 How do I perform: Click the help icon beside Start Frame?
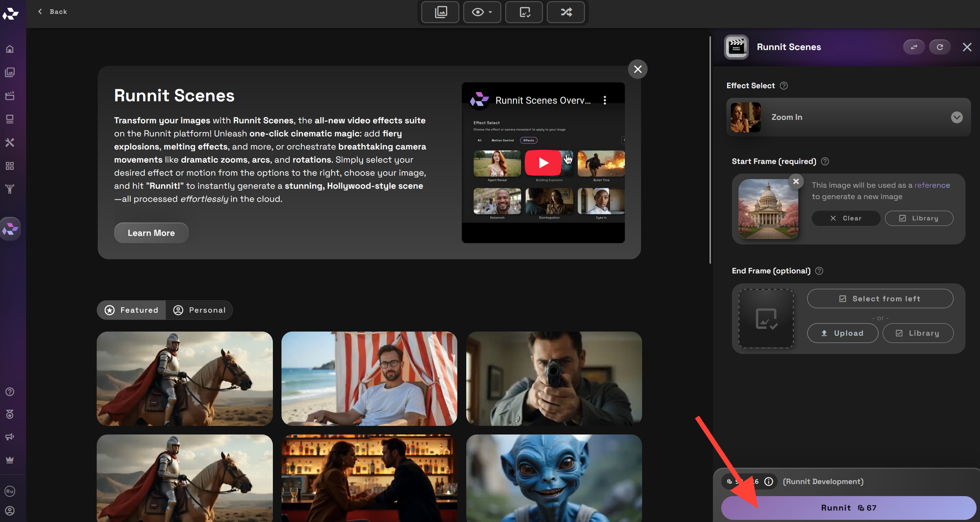(x=825, y=161)
